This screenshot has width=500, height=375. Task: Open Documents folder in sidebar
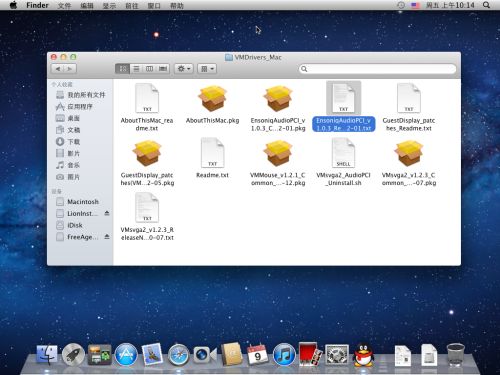(68, 130)
